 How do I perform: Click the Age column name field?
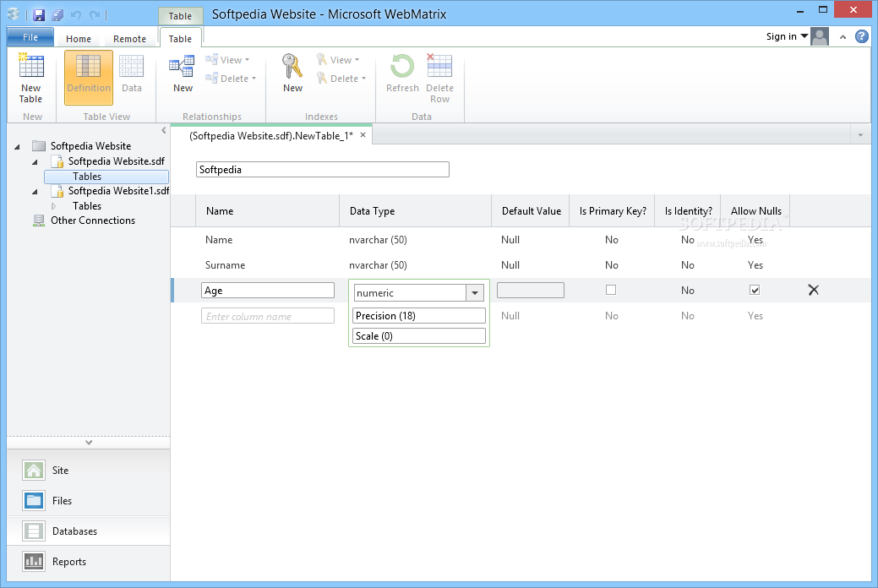pyautogui.click(x=268, y=290)
